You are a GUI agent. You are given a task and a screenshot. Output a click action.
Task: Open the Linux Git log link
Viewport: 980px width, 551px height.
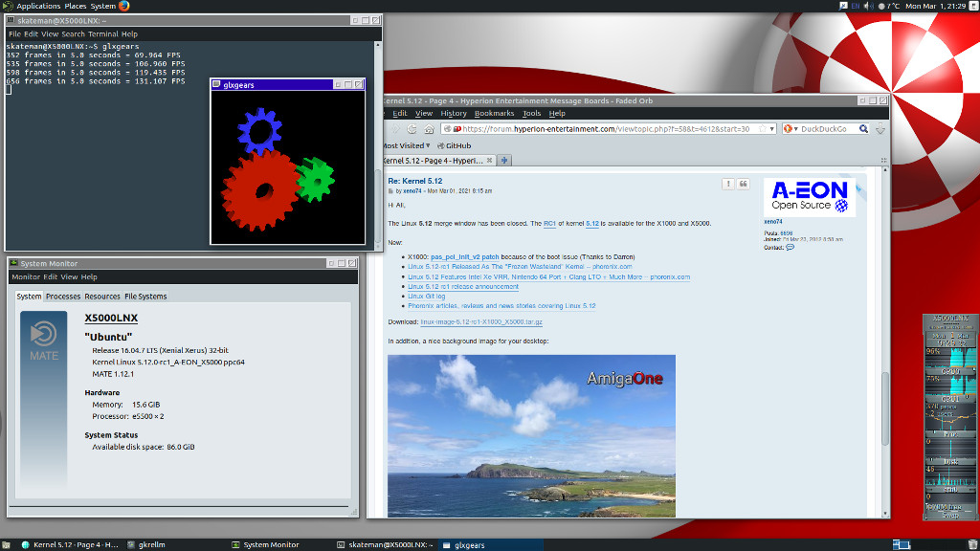coord(426,297)
